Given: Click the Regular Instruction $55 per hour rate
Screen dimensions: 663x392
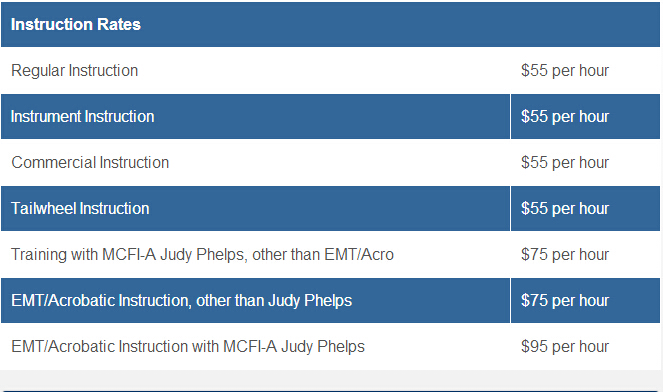Looking at the screenshot, I should [x=565, y=70].
